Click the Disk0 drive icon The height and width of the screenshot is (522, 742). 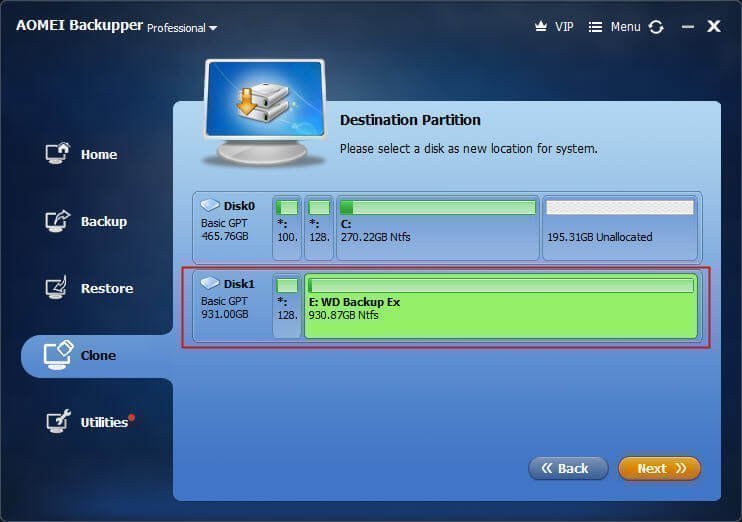click(210, 206)
